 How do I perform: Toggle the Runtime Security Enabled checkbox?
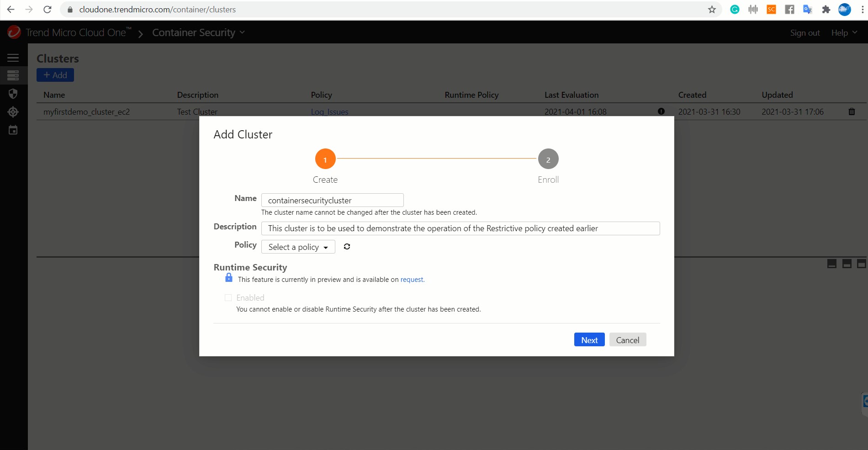click(x=228, y=298)
